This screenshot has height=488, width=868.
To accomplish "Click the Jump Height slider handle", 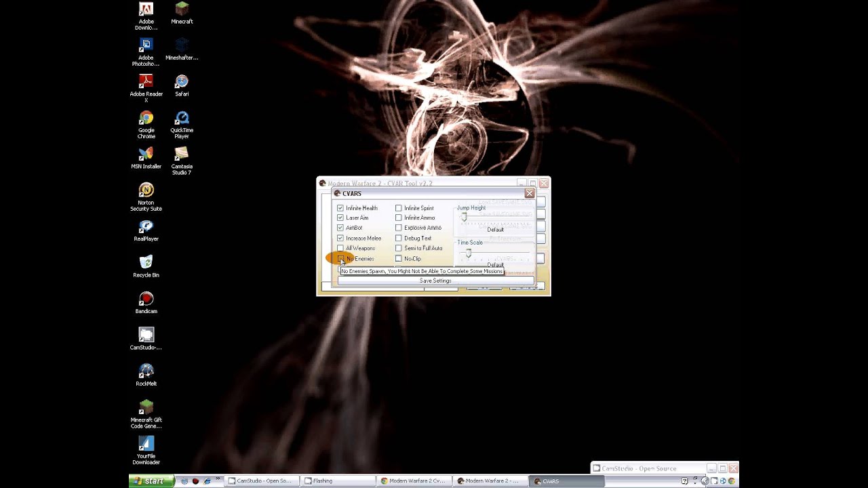I will tap(465, 218).
